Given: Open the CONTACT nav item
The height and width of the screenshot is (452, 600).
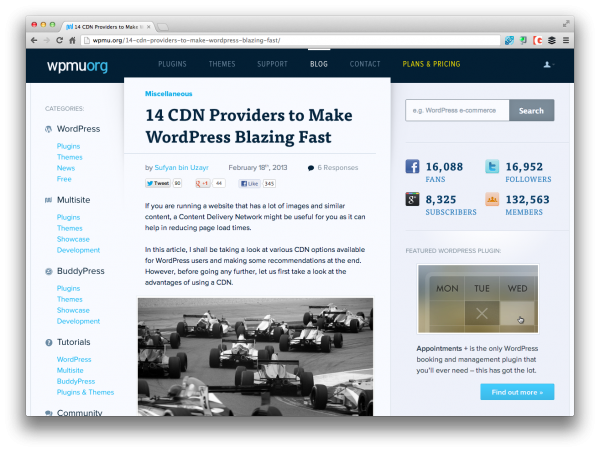Looking at the screenshot, I should tap(365, 64).
